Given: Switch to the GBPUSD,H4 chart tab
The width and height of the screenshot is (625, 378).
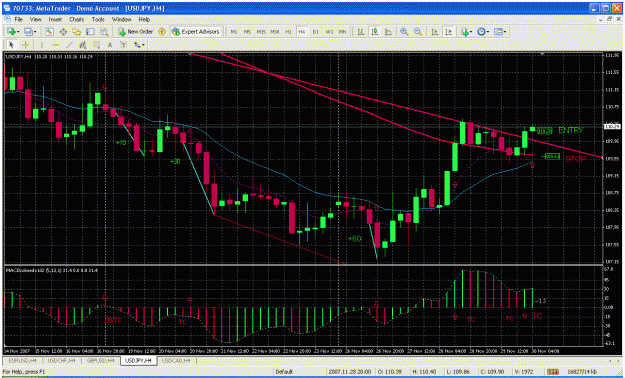Looking at the screenshot, I should (x=100, y=360).
